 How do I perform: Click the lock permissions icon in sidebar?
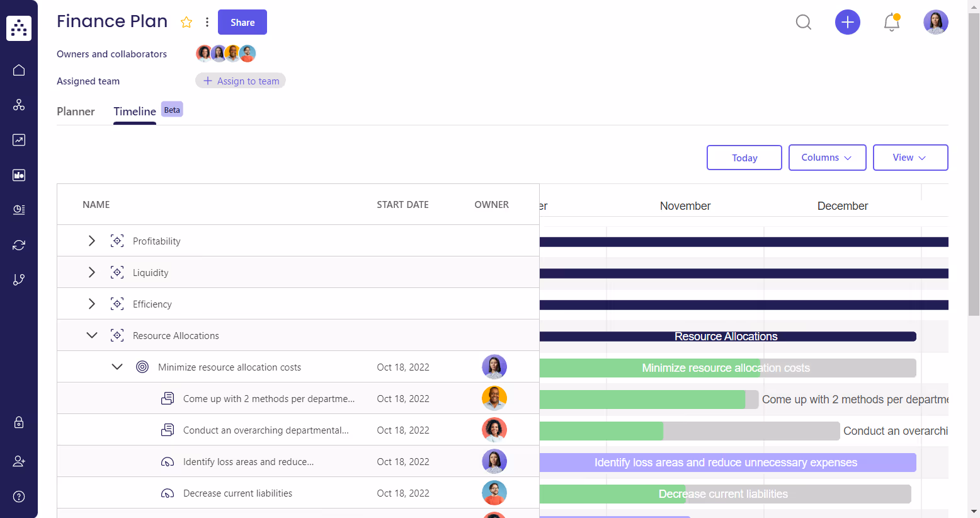tap(18, 422)
